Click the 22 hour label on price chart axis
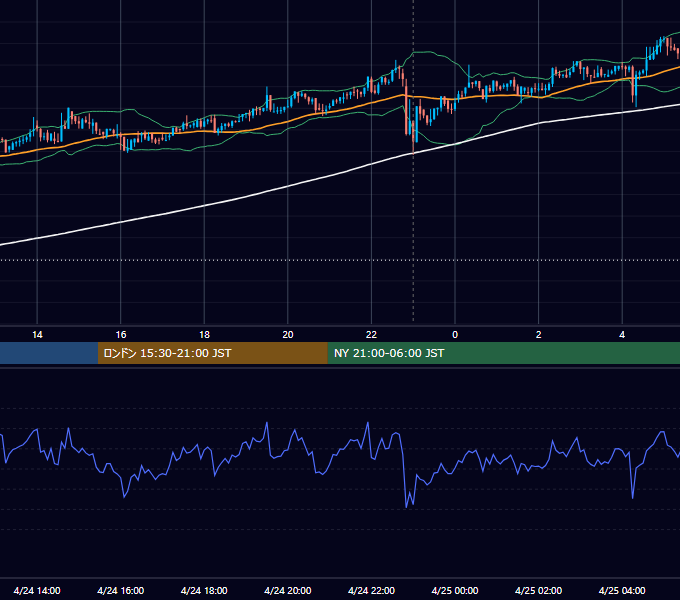 click(371, 335)
